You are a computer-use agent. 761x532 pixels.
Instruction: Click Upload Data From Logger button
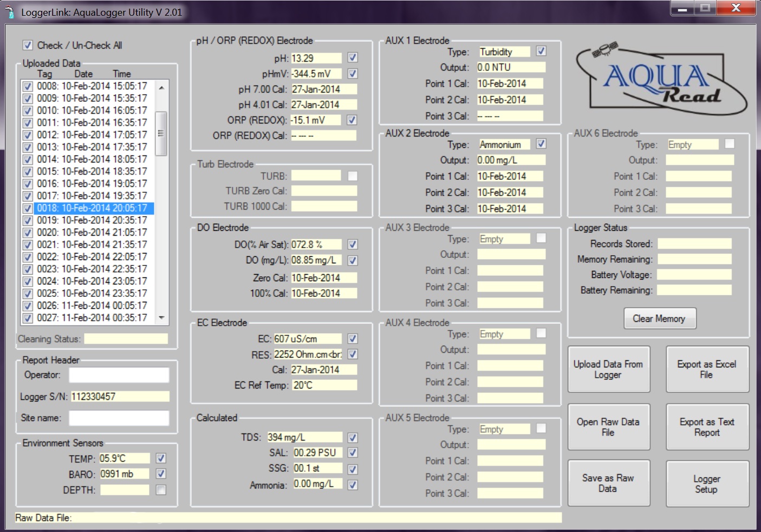click(x=608, y=369)
